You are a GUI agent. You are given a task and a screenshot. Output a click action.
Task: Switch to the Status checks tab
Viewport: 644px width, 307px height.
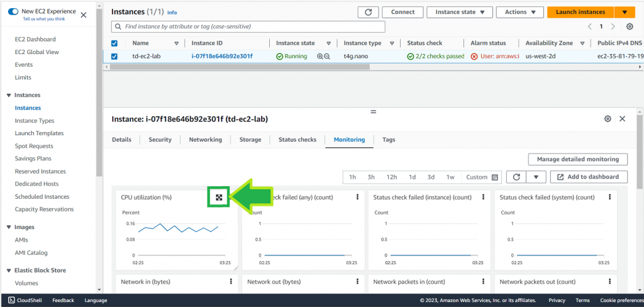point(297,140)
